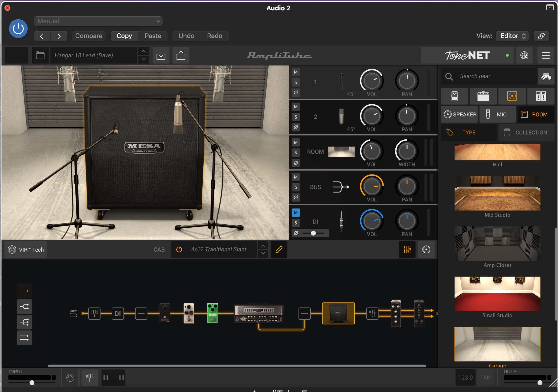Select the stomp pedal gear category icon
558x392 pixels.
[454, 96]
